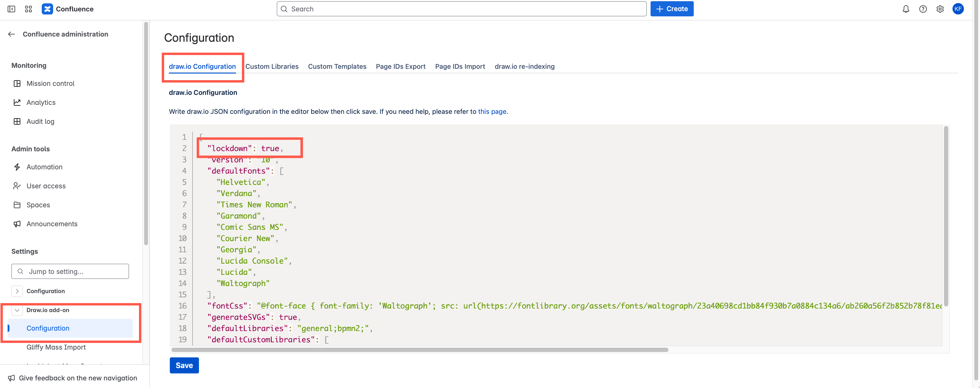Screen dimensions: 980x388
Task: Select Automation in Admin tools
Action: (x=45, y=167)
